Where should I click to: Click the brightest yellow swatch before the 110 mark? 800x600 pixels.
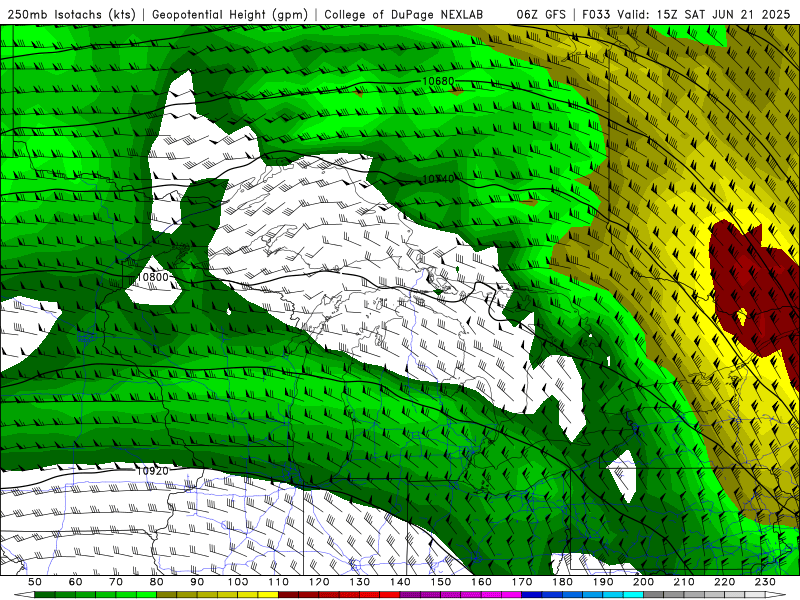268,595
